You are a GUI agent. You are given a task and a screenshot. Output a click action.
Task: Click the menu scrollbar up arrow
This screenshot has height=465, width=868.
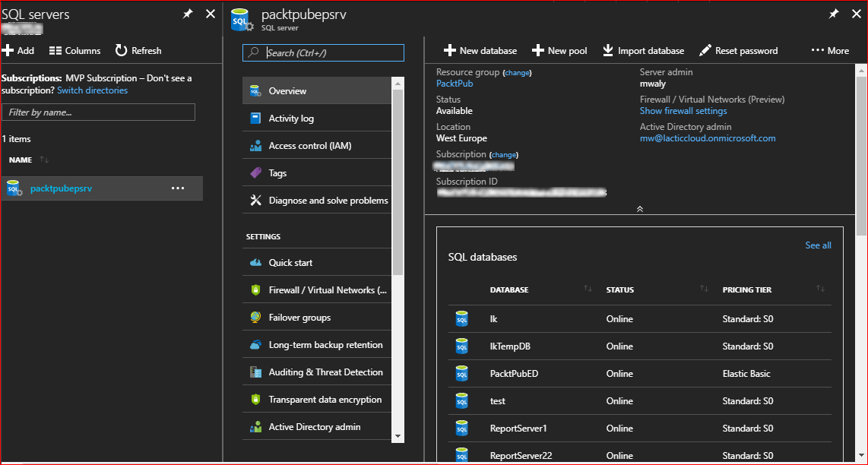(398, 83)
